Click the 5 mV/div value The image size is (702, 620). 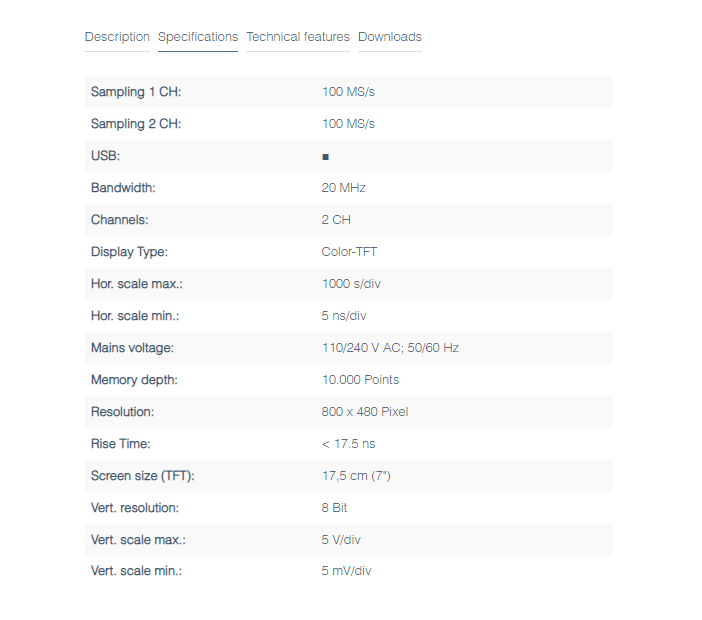pos(347,571)
